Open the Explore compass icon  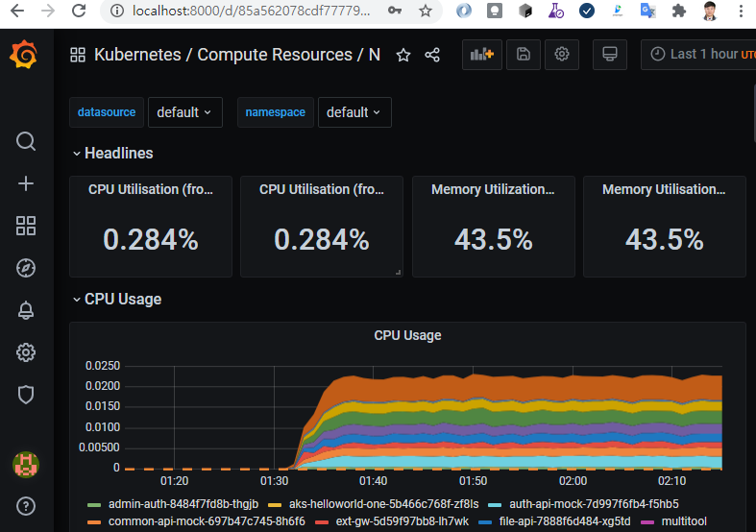(x=26, y=268)
